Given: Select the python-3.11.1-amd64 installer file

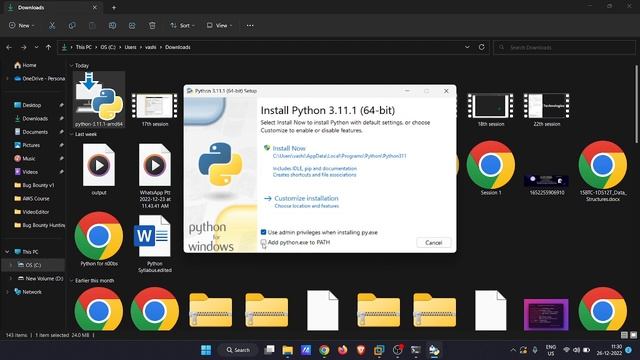Looking at the screenshot, I should tap(99, 99).
